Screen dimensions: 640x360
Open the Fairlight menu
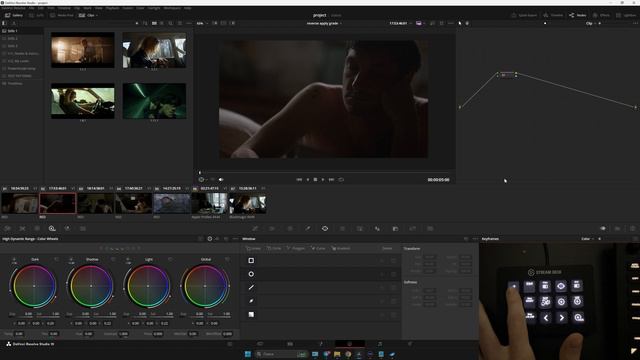[x=154, y=8]
